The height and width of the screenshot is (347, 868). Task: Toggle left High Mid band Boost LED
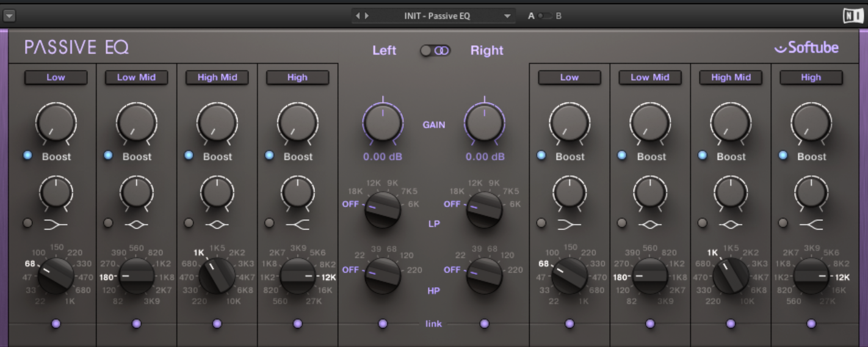pos(189,156)
